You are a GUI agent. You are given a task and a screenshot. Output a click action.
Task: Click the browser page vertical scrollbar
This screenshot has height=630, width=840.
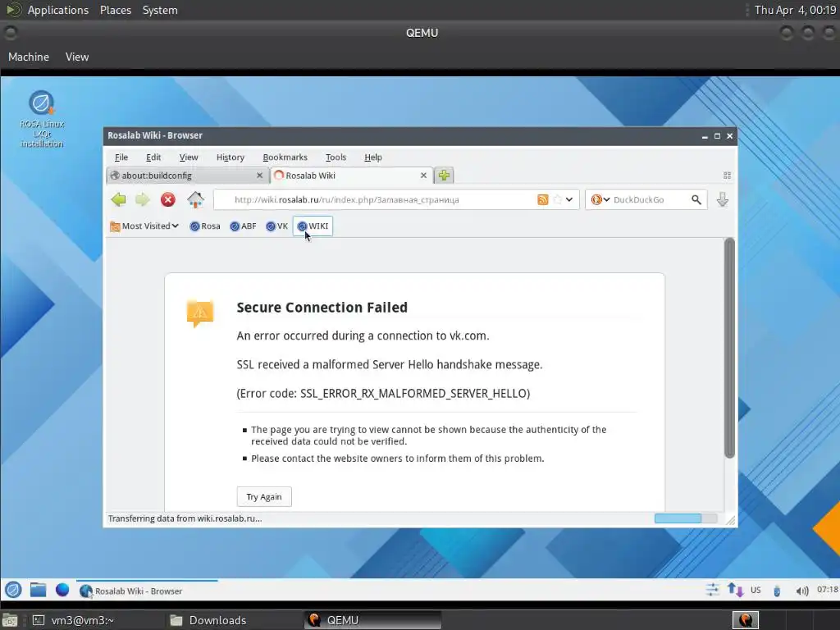point(729,348)
